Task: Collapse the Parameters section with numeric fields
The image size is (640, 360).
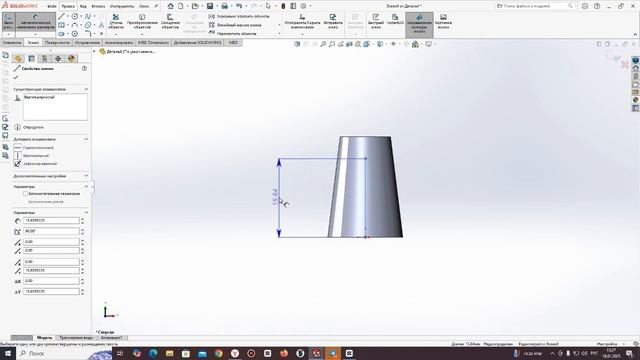Action: coord(86,213)
